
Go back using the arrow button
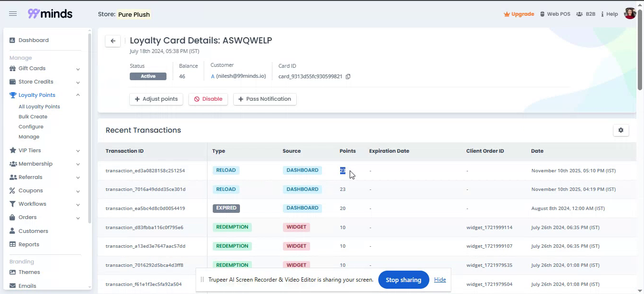click(113, 41)
